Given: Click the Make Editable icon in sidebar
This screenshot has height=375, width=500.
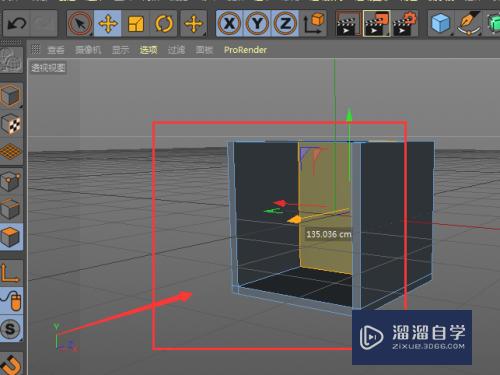Looking at the screenshot, I should [x=11, y=60].
